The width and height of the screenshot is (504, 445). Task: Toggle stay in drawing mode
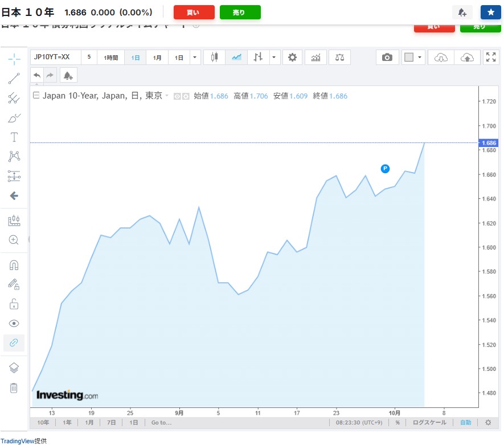pyautogui.click(x=14, y=284)
